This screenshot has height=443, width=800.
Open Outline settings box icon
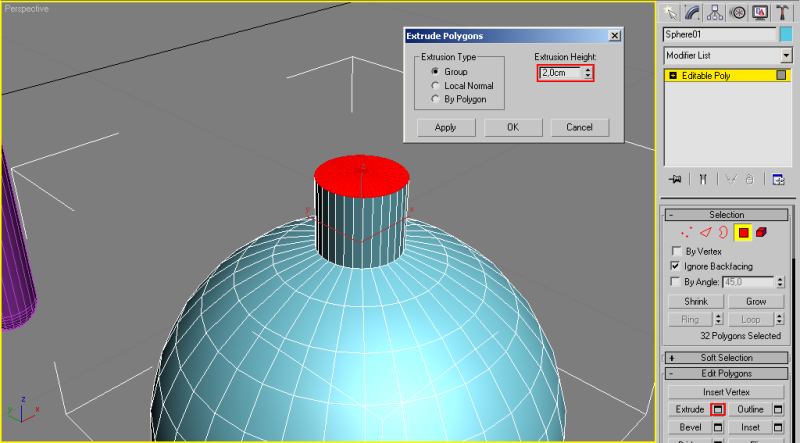pos(778,409)
